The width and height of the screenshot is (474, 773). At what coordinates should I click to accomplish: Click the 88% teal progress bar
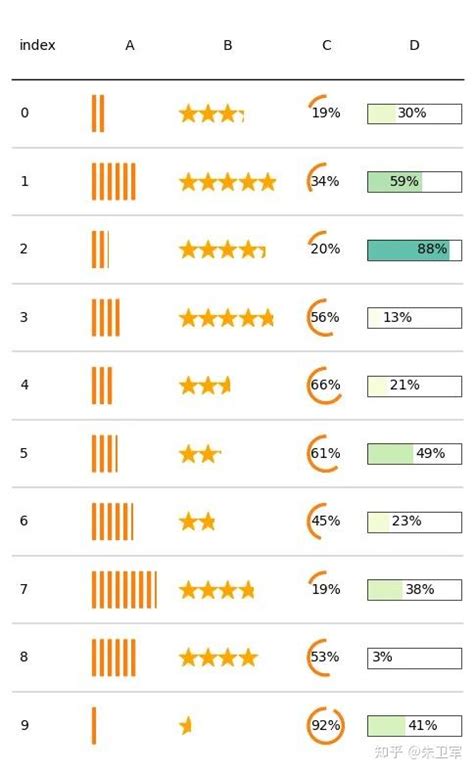[x=414, y=250]
